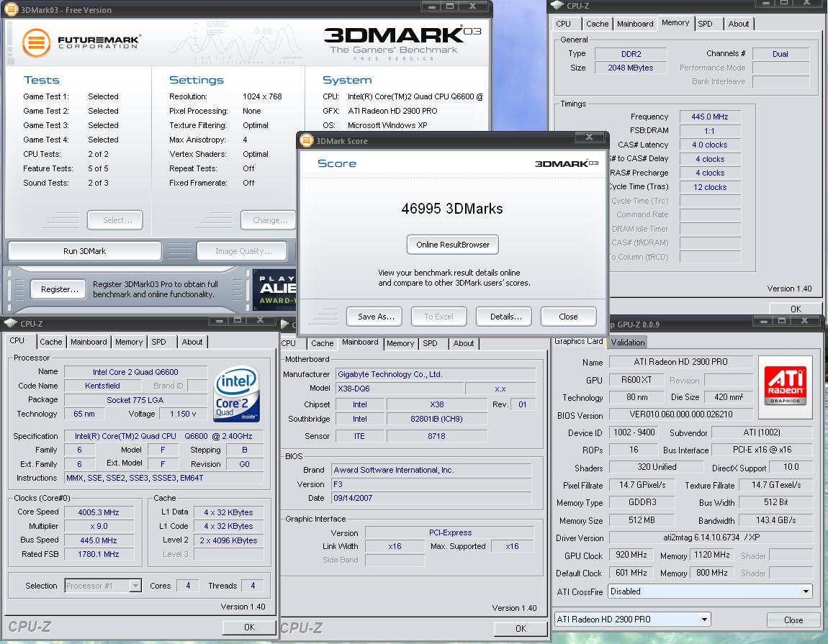Switch to SPD tab in middle CPU-Z Mainboard window
The width and height of the screenshot is (828, 644).
coord(430,343)
